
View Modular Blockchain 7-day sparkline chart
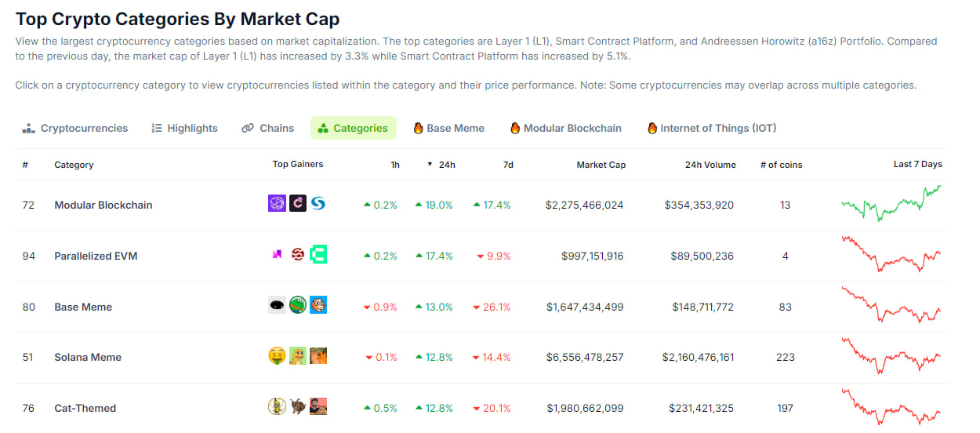(891, 204)
